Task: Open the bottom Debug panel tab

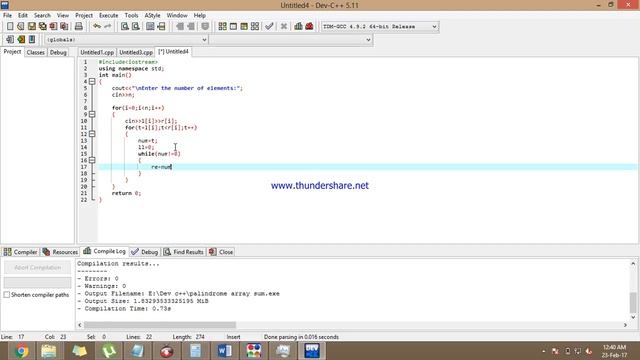Action: pyautogui.click(x=145, y=252)
